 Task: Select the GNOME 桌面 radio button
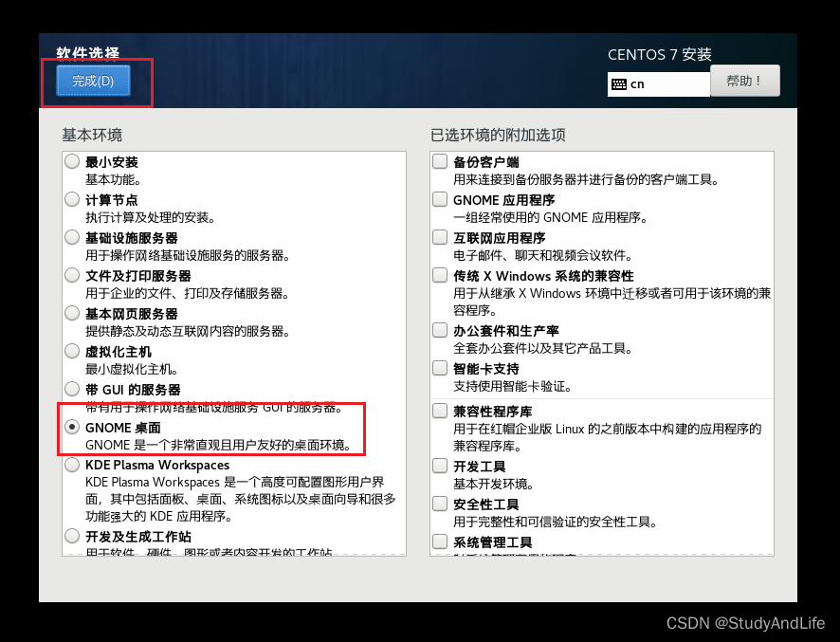coord(72,427)
